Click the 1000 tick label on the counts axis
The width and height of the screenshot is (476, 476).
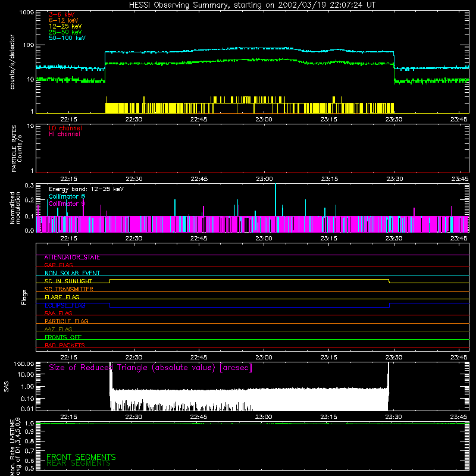click(26, 12)
